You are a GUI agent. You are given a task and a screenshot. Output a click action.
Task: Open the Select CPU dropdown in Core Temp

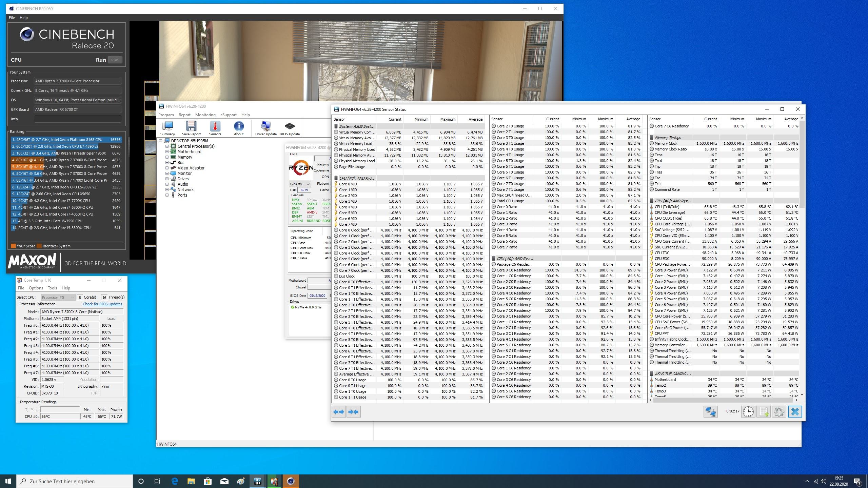coord(58,297)
